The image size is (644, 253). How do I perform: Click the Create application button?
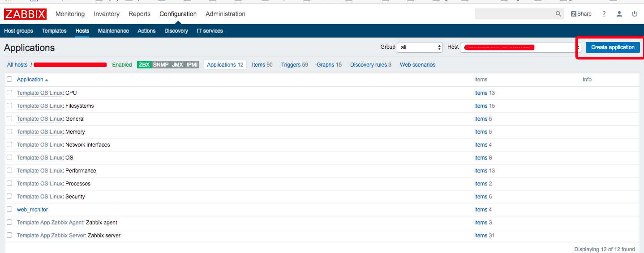613,47
